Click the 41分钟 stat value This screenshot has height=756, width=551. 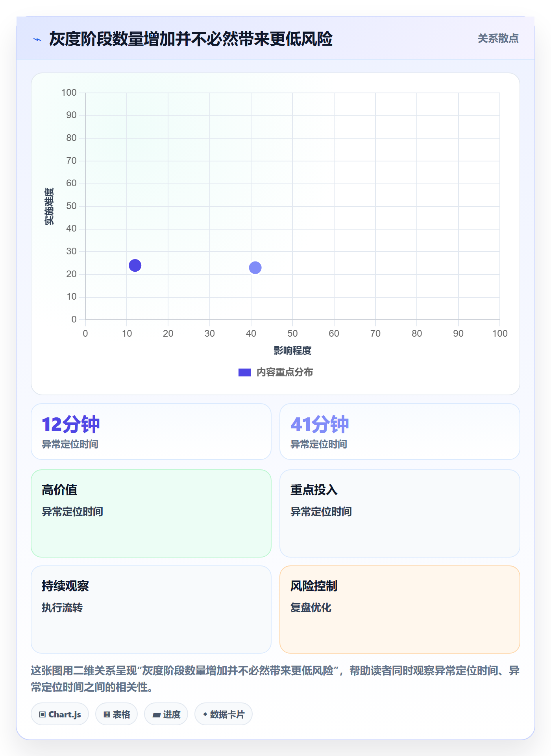(320, 424)
